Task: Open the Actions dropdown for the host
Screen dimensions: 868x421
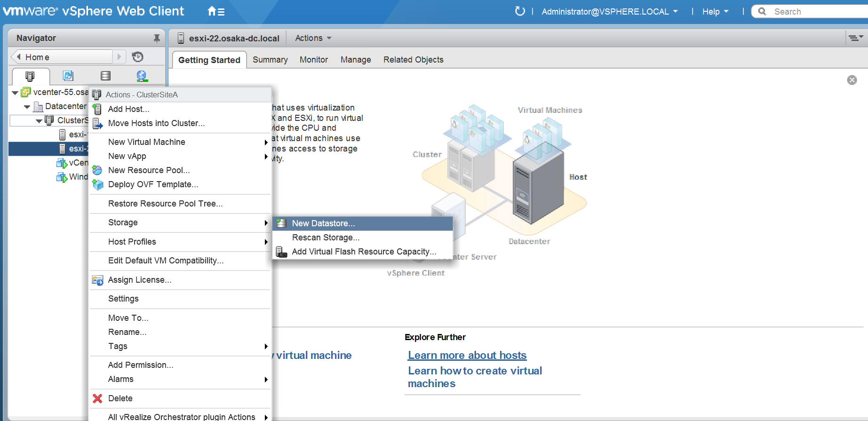Action: point(313,38)
